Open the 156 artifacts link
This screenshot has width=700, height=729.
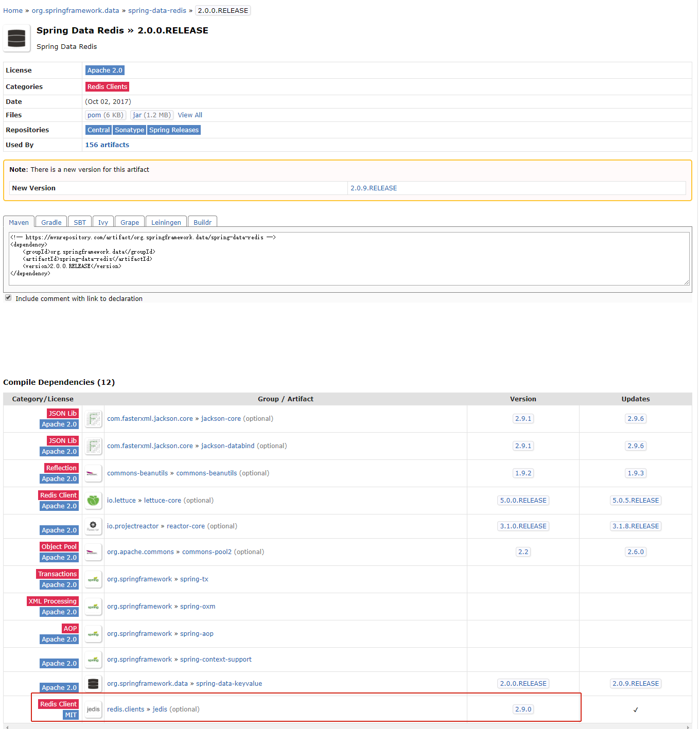pyautogui.click(x=107, y=145)
